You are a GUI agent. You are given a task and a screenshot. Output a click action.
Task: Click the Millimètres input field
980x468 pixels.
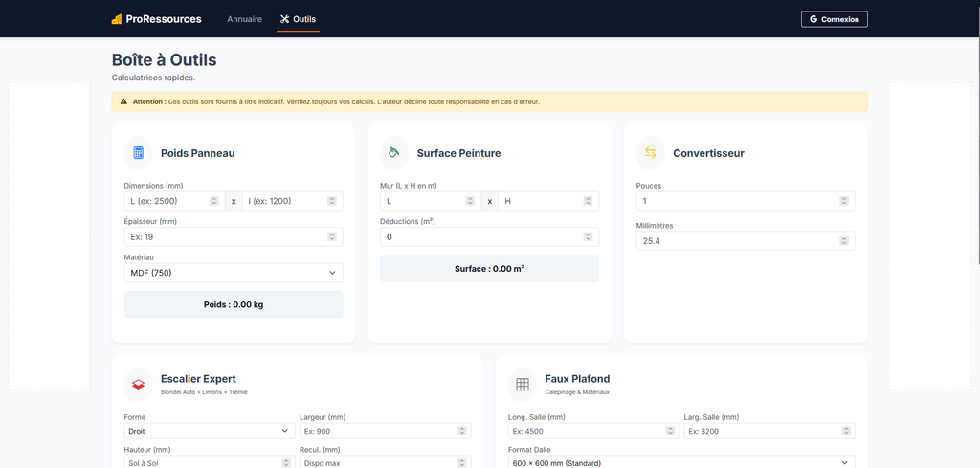pyautogui.click(x=737, y=241)
